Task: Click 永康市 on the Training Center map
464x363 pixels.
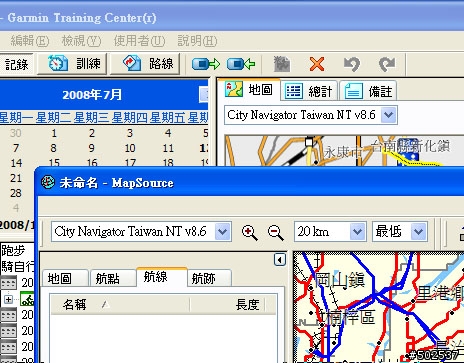Action: [x=343, y=152]
